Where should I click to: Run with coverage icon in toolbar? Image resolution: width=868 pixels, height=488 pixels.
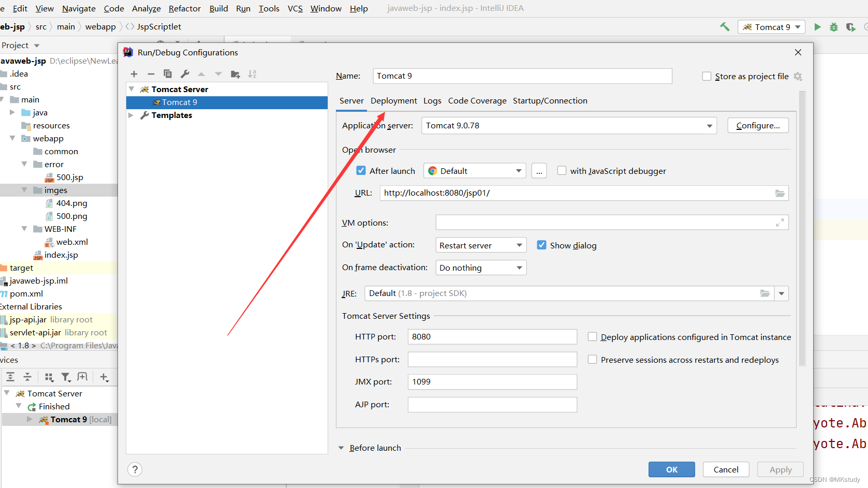click(x=850, y=27)
